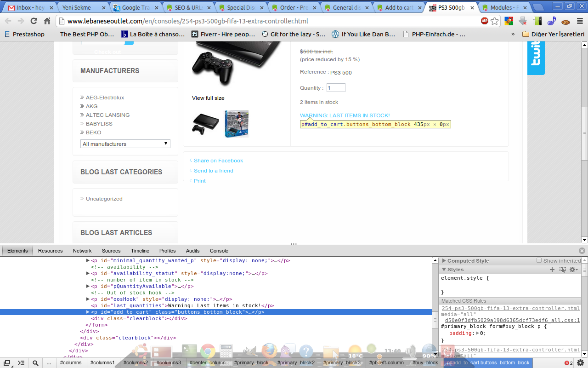Image resolution: width=588 pixels, height=368 pixels.
Task: Click the colorful bug extension icon
Action: (509, 21)
